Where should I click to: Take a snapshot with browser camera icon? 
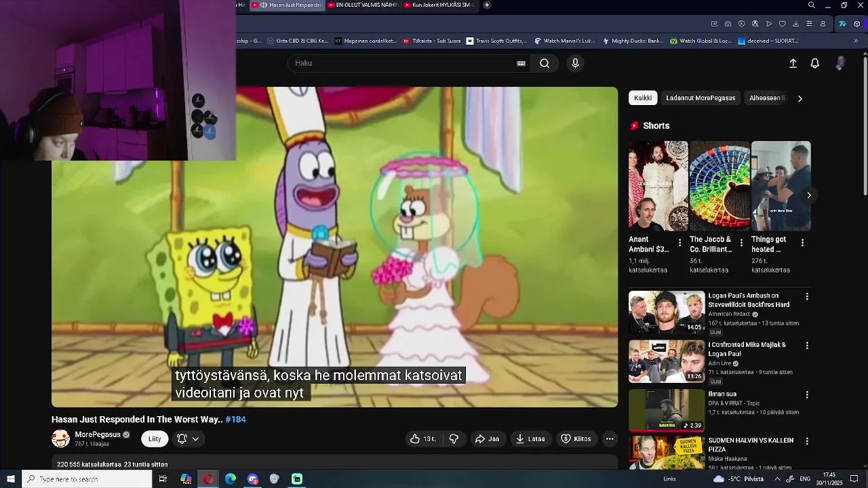(x=728, y=24)
